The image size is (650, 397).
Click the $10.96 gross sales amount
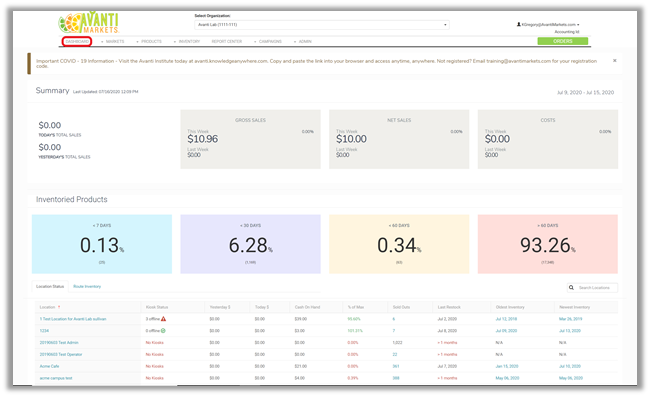pyautogui.click(x=203, y=139)
